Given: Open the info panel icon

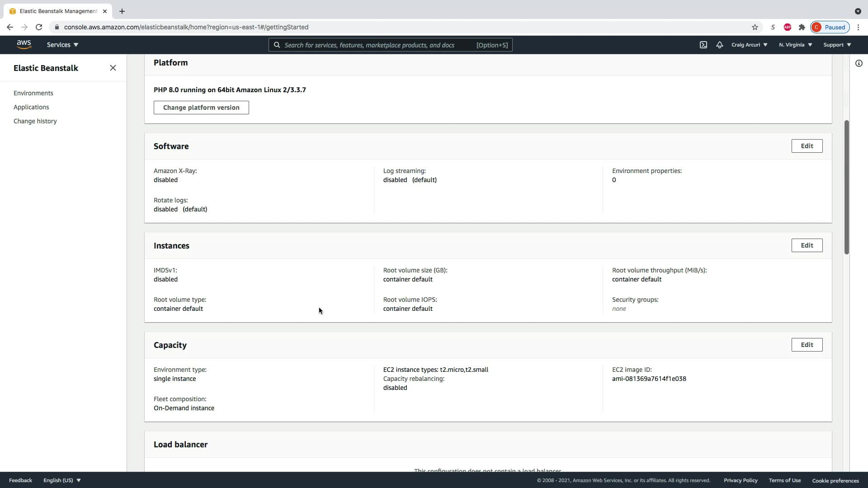Looking at the screenshot, I should click(x=859, y=63).
